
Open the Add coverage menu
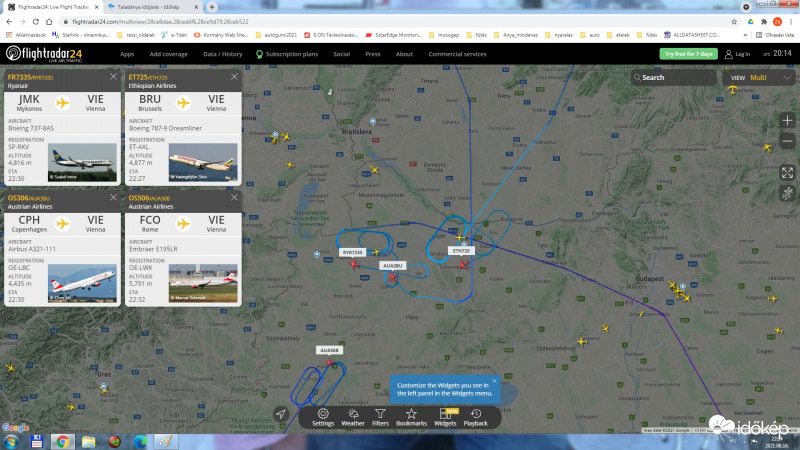click(168, 54)
